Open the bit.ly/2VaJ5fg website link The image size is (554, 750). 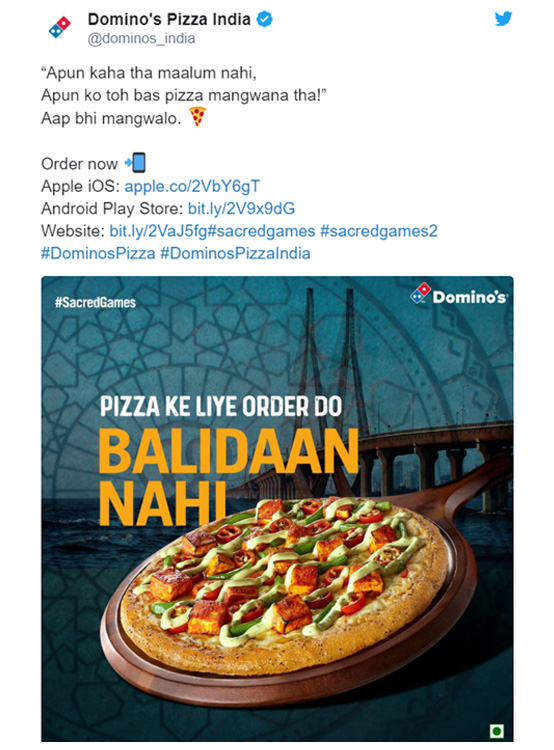(158, 231)
